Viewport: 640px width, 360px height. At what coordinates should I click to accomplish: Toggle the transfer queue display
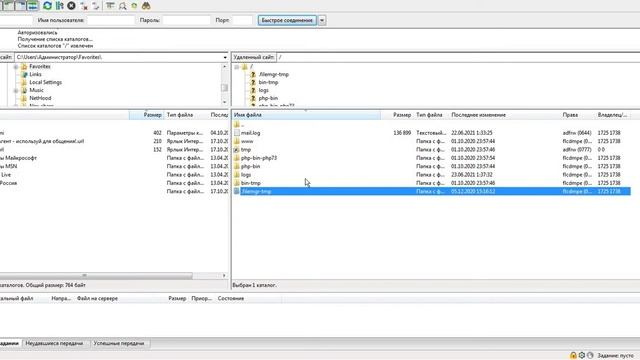coord(33,6)
